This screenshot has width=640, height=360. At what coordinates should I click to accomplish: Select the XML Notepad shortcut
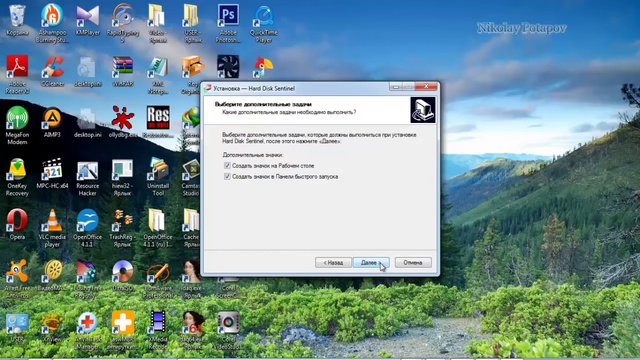pyautogui.click(x=158, y=75)
